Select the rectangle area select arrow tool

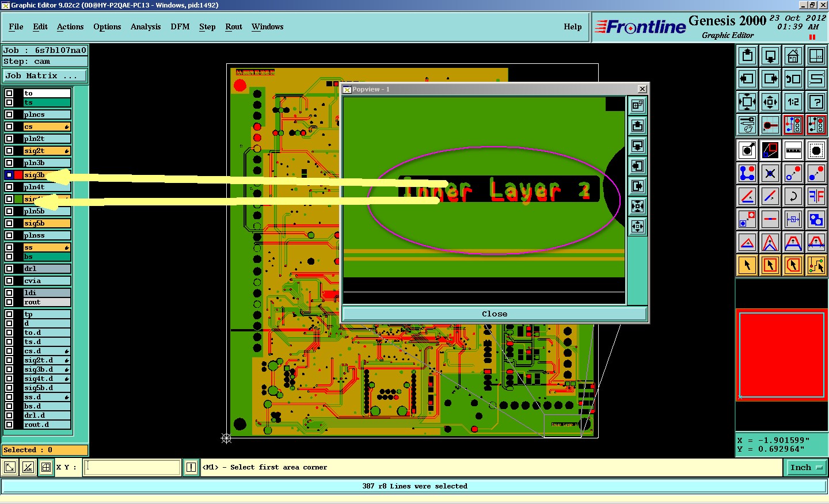point(770,265)
